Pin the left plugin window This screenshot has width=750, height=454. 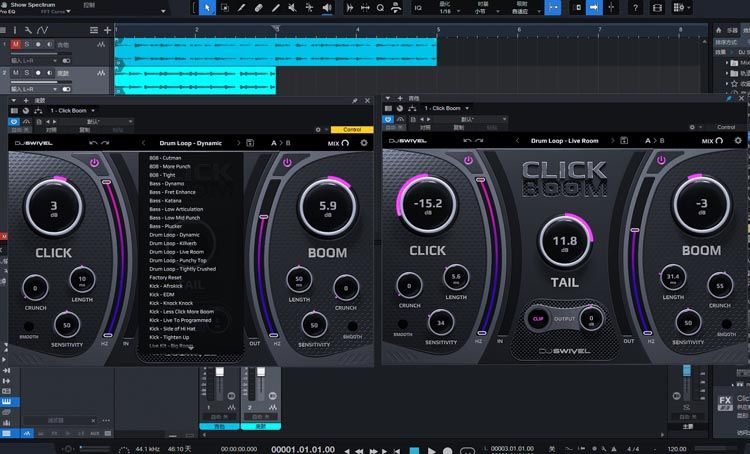pyautogui.click(x=355, y=101)
